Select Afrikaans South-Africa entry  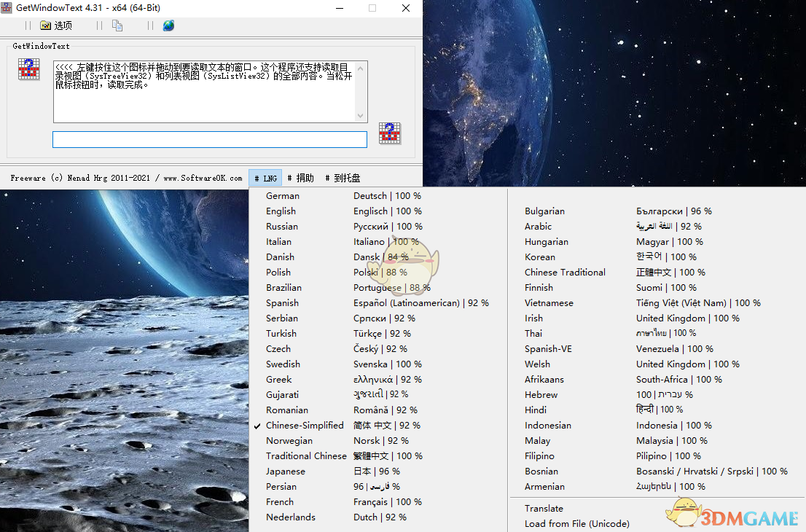point(657,380)
